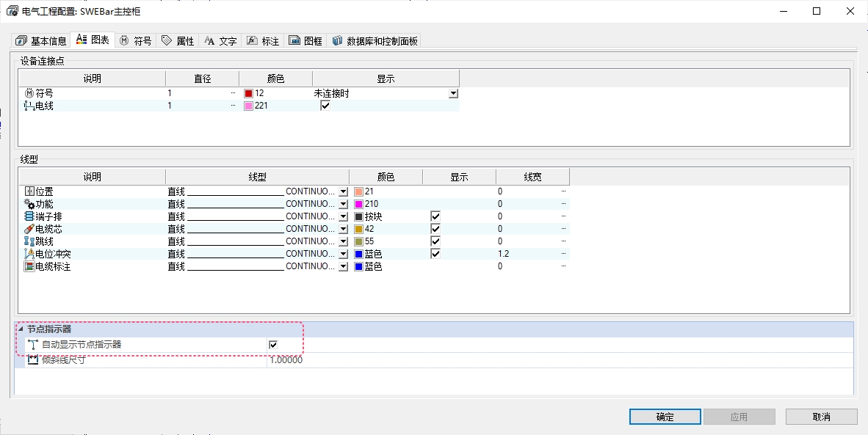
Task: Collapse the 节点指示器 section
Action: coord(21,329)
